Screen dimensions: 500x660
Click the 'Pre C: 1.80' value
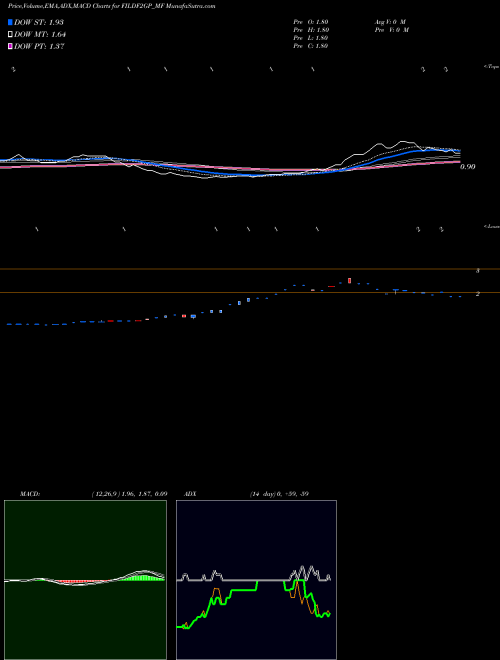pyautogui.click(x=311, y=46)
